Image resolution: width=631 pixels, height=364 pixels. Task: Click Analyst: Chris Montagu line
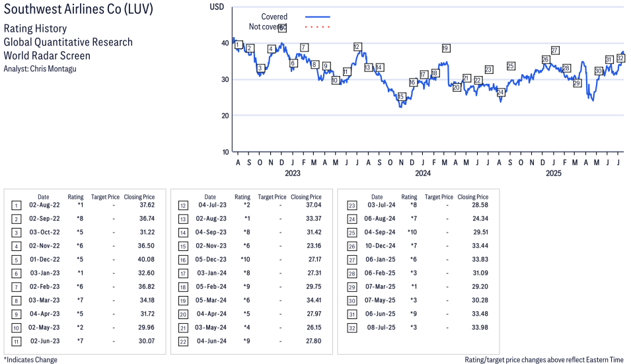pyautogui.click(x=40, y=69)
